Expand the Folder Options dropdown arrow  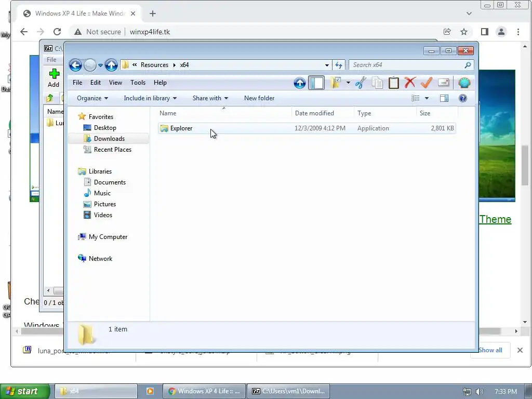[x=348, y=83]
